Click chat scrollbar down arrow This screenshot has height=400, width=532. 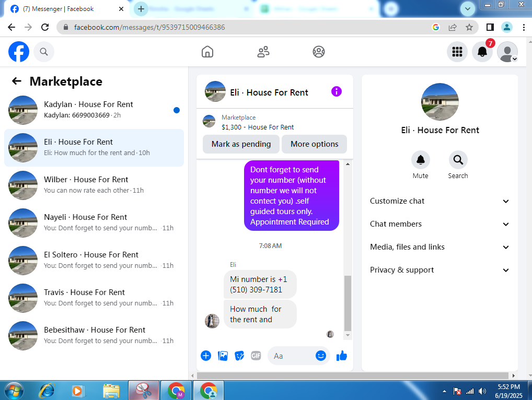click(348, 335)
